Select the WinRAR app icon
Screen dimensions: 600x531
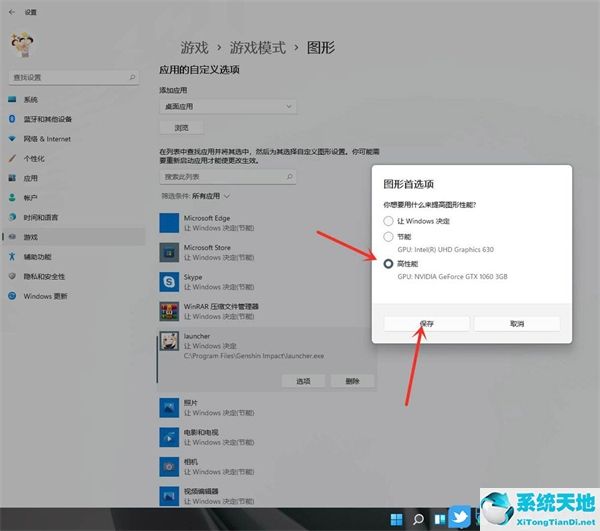pyautogui.click(x=169, y=311)
